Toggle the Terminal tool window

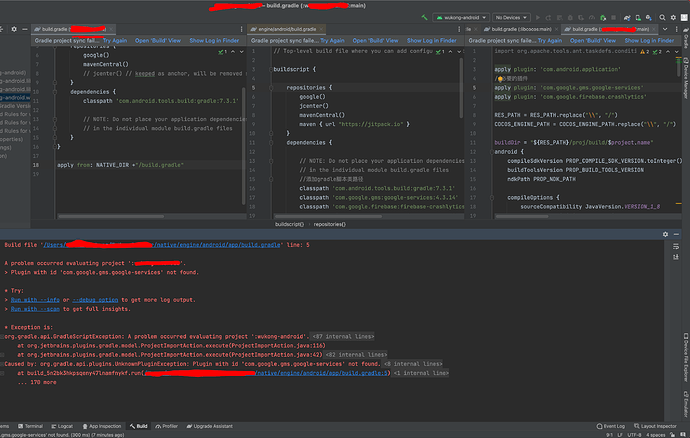(30, 426)
